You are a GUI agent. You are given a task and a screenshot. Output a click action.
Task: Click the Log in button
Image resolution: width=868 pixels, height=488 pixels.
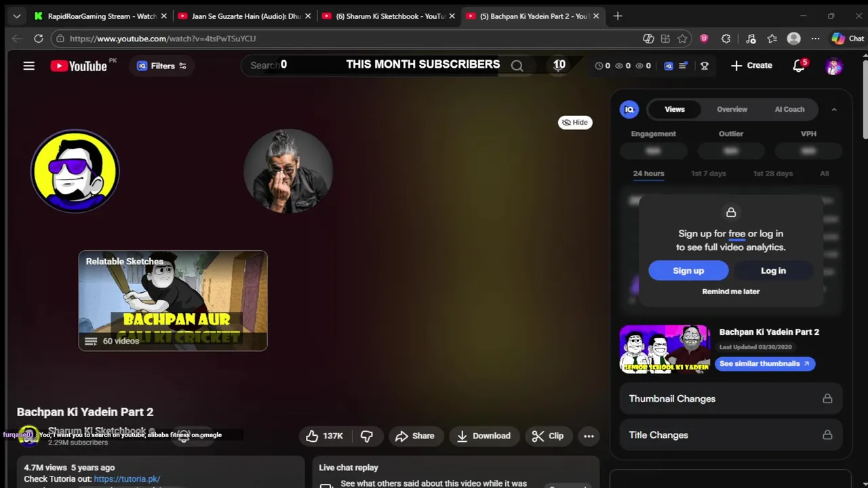click(773, 270)
